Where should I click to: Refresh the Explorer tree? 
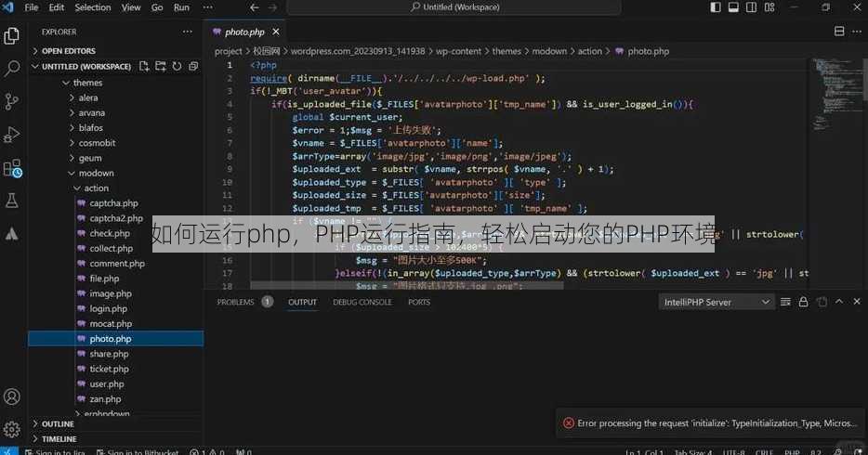pyautogui.click(x=177, y=66)
